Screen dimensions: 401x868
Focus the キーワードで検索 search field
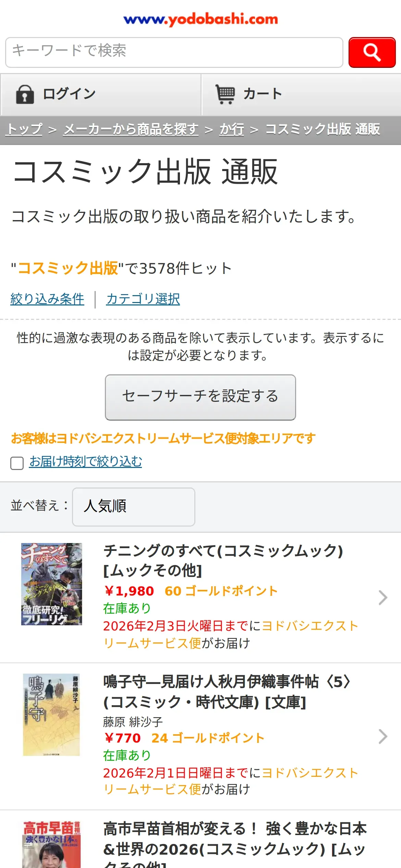point(174,52)
